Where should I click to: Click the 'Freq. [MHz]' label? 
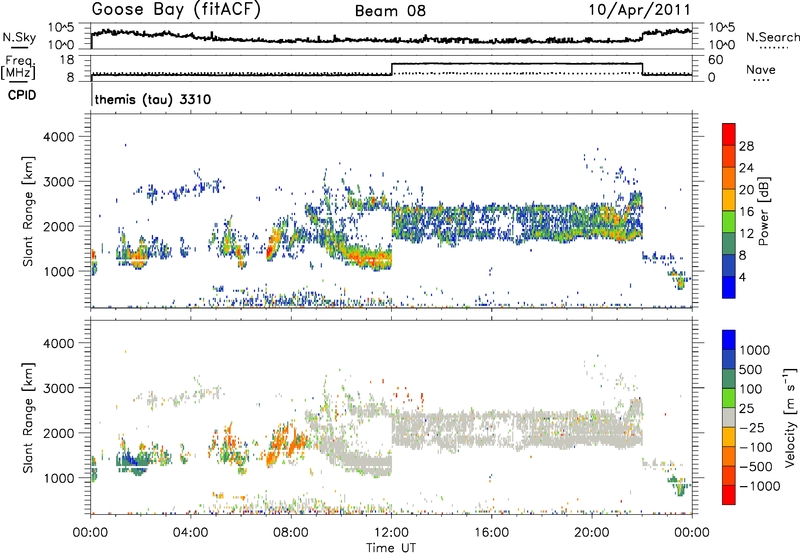click(19, 67)
